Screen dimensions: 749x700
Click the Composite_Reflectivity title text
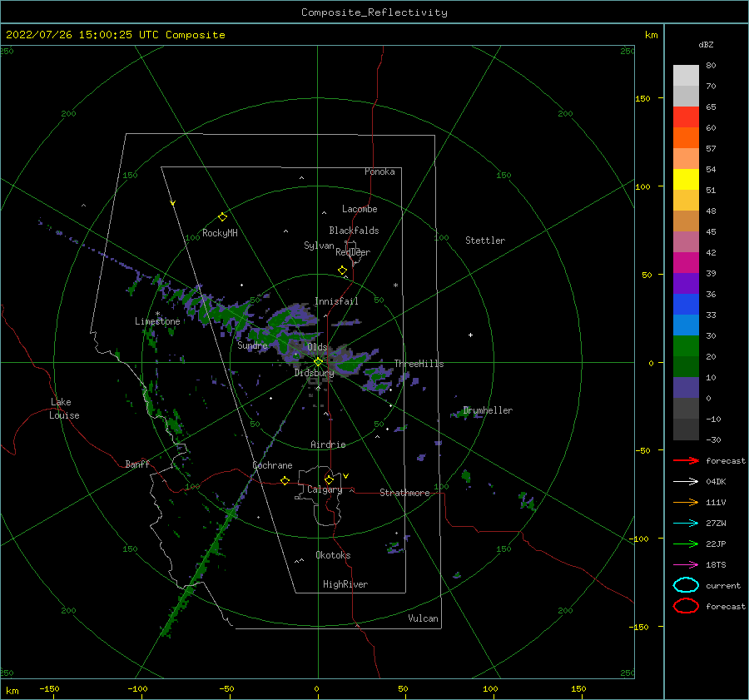(374, 12)
